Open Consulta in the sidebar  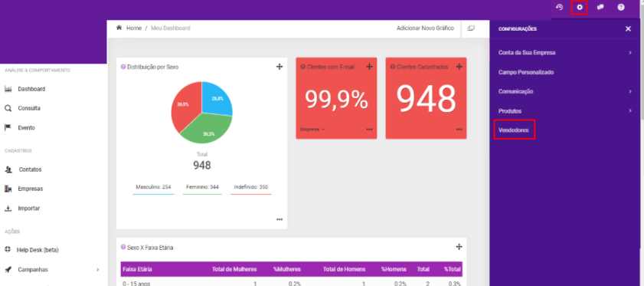[29, 108]
